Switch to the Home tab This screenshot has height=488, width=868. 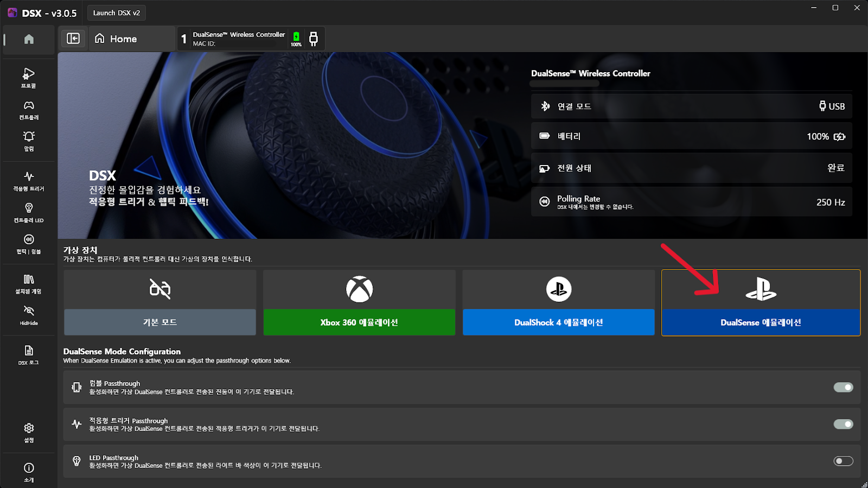(132, 39)
